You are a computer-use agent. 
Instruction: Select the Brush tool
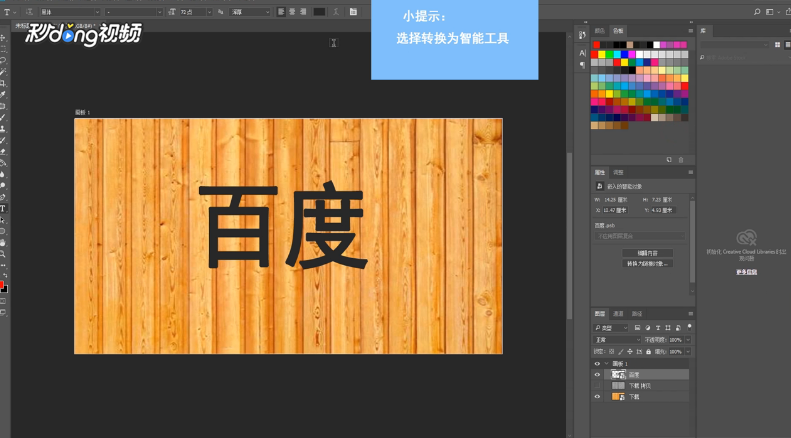click(3, 118)
